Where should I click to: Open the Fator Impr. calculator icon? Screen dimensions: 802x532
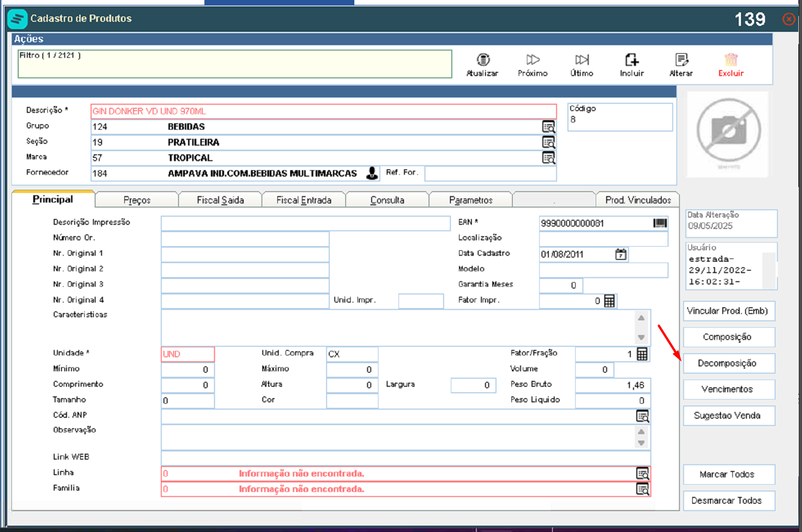609,301
